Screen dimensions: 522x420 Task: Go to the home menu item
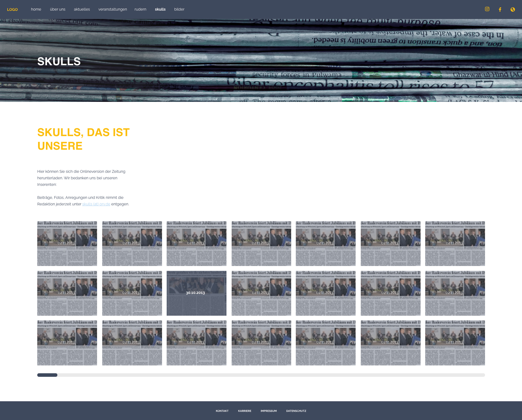[36, 9]
